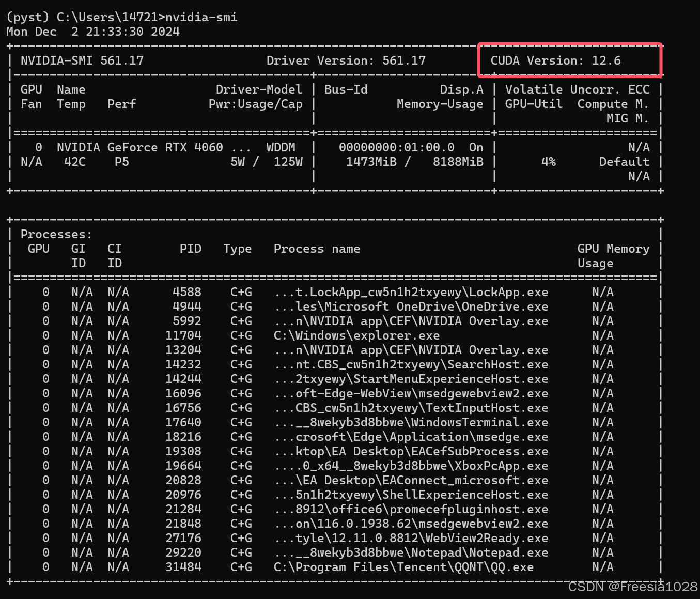Click the explorer.exe process path
The image size is (700, 599).
coord(356,335)
